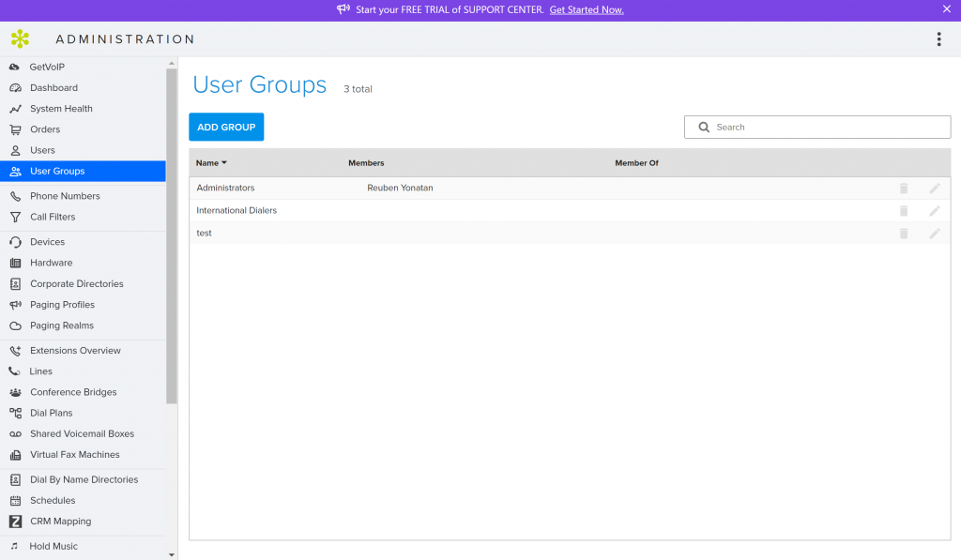The width and height of the screenshot is (961, 560).
Task: Click the CRM Mapping Z icon
Action: (15, 522)
